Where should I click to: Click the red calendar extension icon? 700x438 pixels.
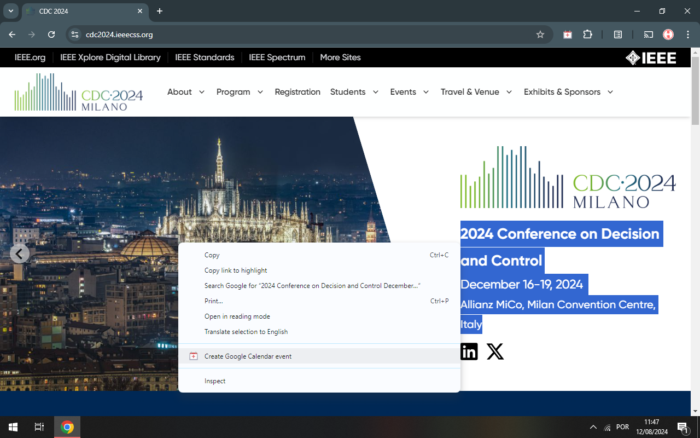(567, 34)
